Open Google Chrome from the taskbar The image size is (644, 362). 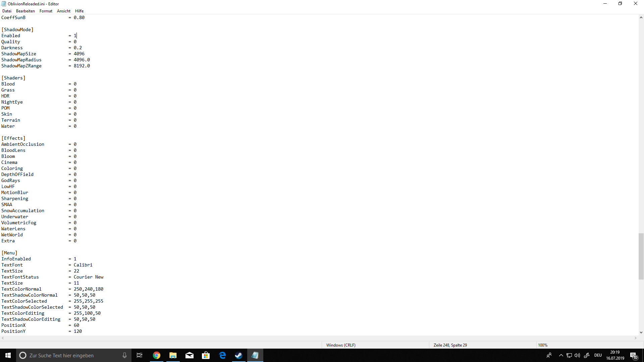(157, 355)
